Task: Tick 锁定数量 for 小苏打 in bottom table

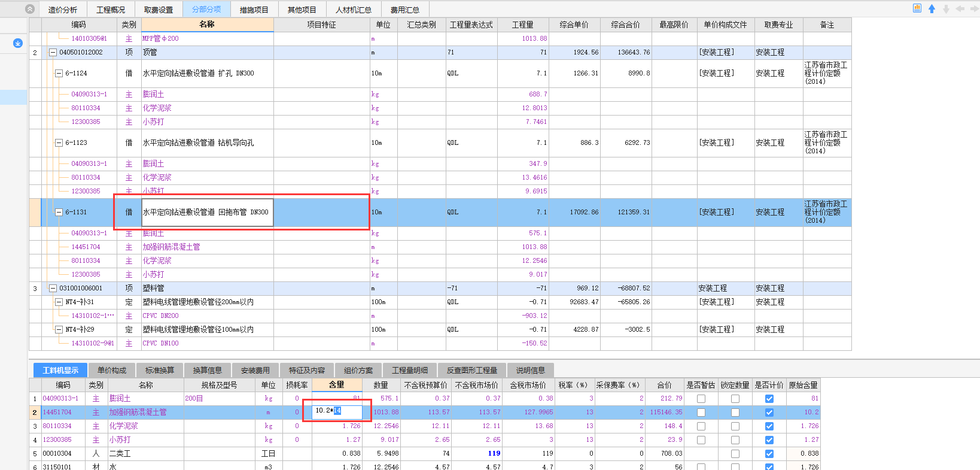Action: 735,440
